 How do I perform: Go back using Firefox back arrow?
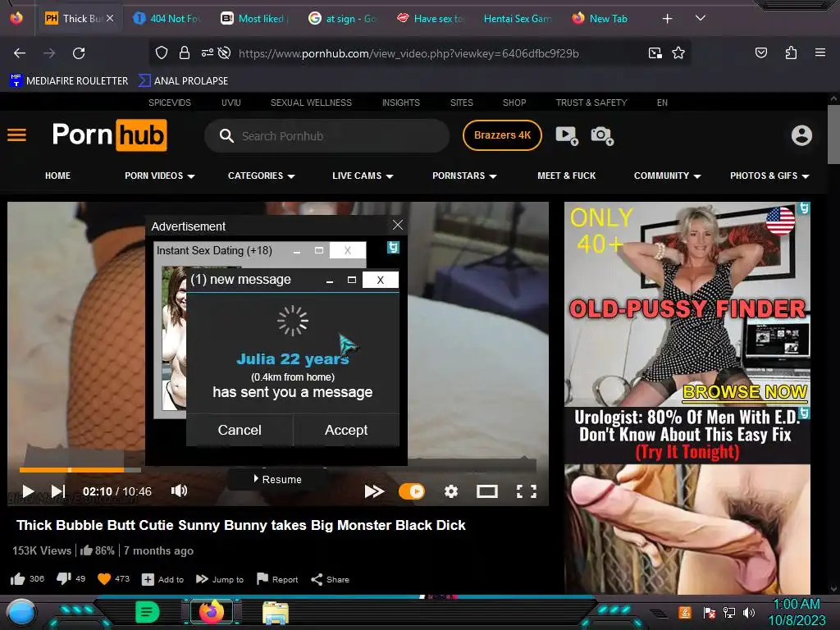20,53
